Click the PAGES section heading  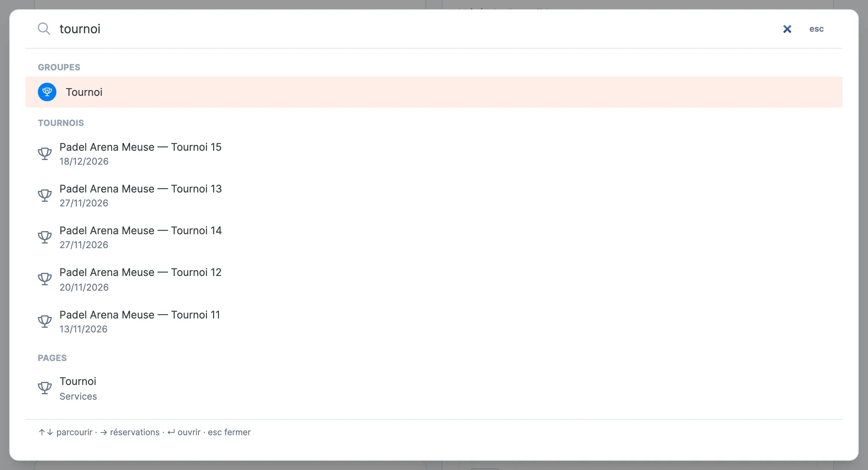52,358
